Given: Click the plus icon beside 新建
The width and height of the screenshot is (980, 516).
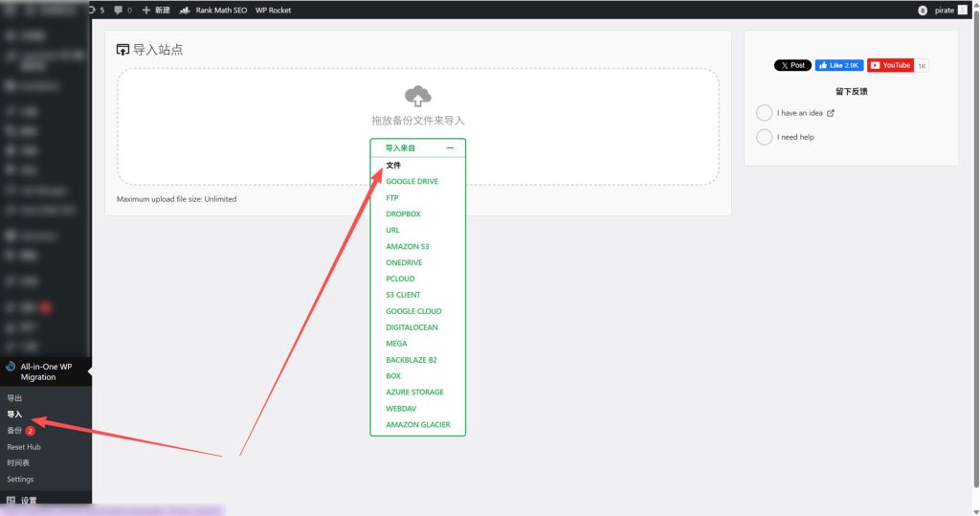Looking at the screenshot, I should (x=145, y=11).
